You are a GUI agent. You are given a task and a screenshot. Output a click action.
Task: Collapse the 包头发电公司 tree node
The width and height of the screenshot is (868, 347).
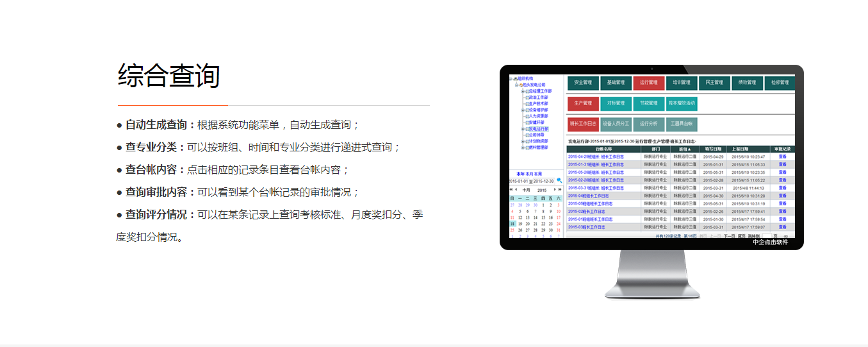click(516, 85)
